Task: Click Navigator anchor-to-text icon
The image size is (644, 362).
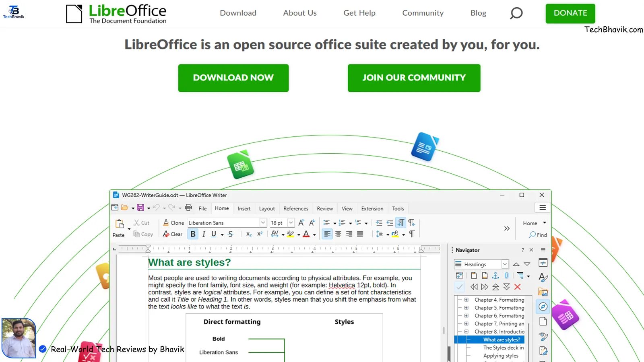Action: coord(495,276)
